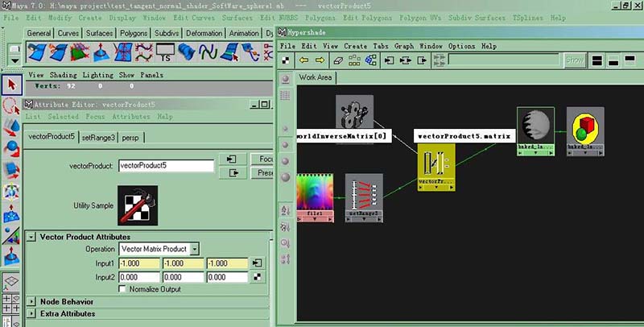Activate the Paint selection tool with blue drop
This screenshot has width=644, height=327.
[11, 127]
